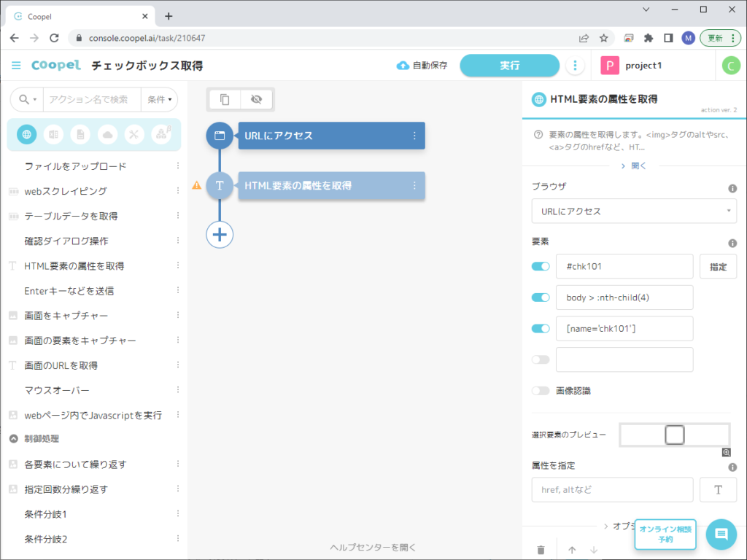Click the 実行 button
This screenshot has height=560, width=747.
(509, 66)
